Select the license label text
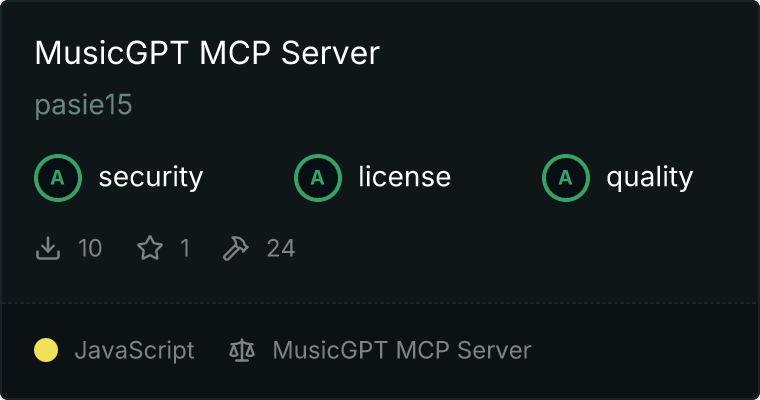This screenshot has height=400, width=760. tap(405, 176)
